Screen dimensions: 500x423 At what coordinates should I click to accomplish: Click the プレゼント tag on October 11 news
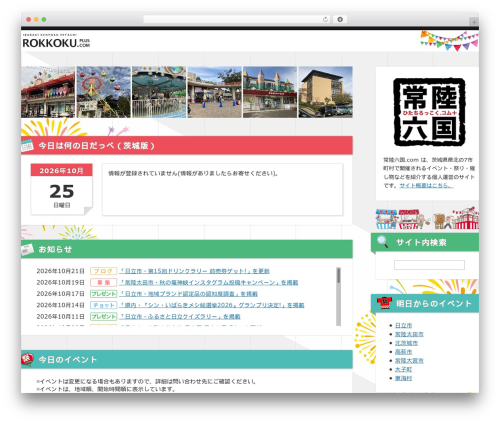(104, 316)
